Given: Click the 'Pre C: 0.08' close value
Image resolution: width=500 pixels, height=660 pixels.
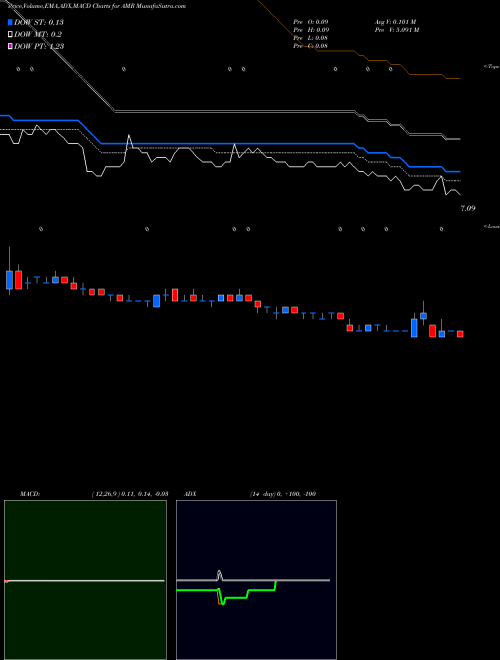Looking at the screenshot, I should click(x=311, y=45).
